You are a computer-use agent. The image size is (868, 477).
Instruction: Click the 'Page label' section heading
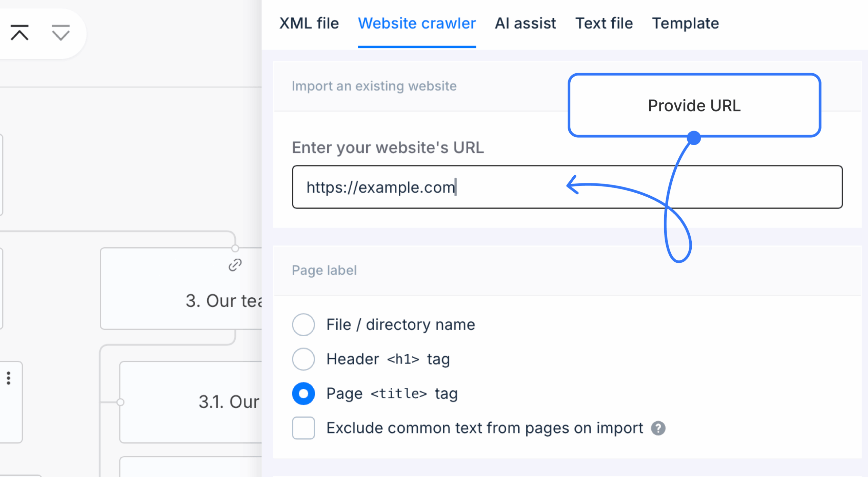click(x=324, y=270)
